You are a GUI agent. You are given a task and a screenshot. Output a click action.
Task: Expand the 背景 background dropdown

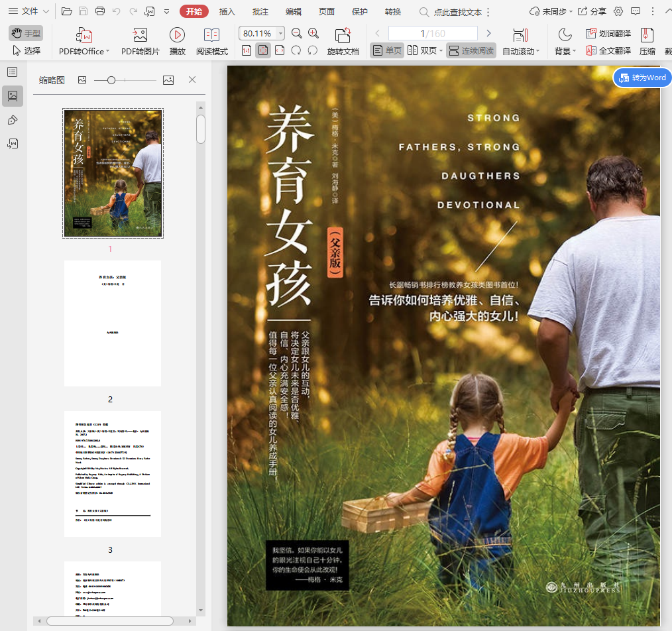(x=573, y=52)
